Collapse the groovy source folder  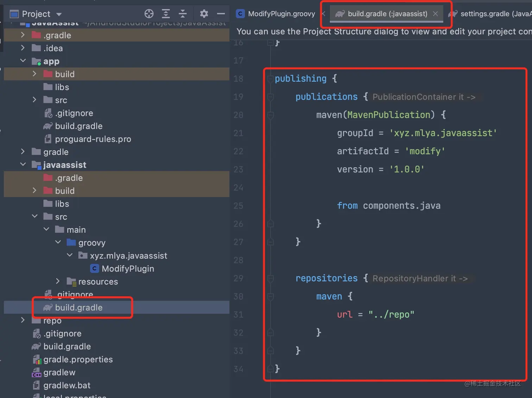point(58,242)
